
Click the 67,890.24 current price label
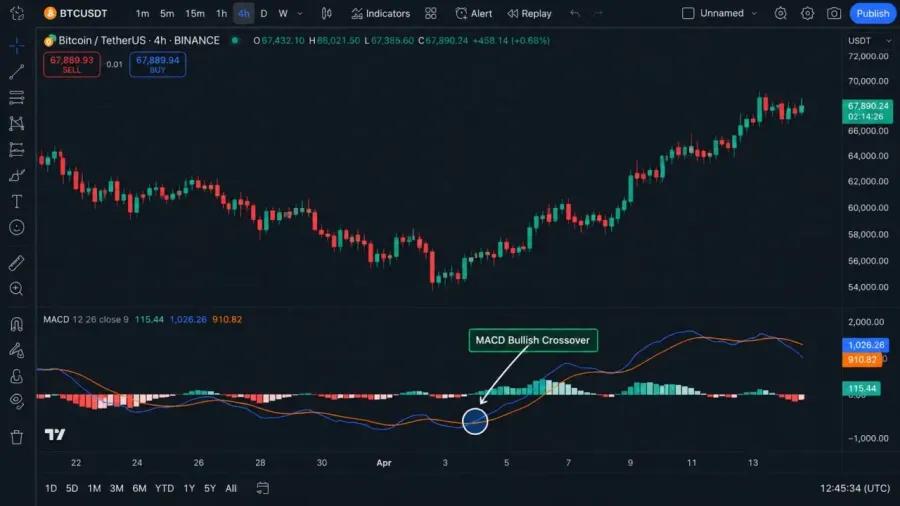(x=867, y=111)
